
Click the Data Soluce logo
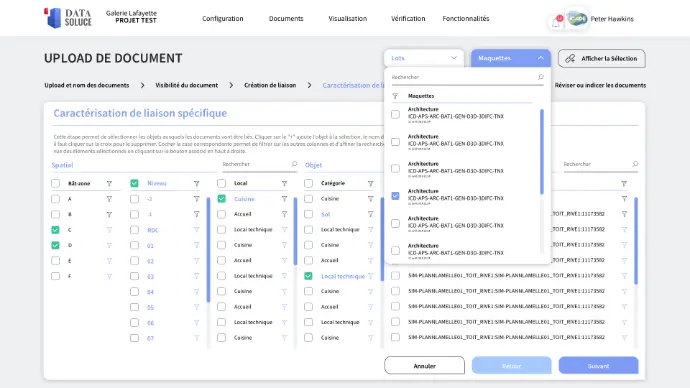click(x=68, y=18)
